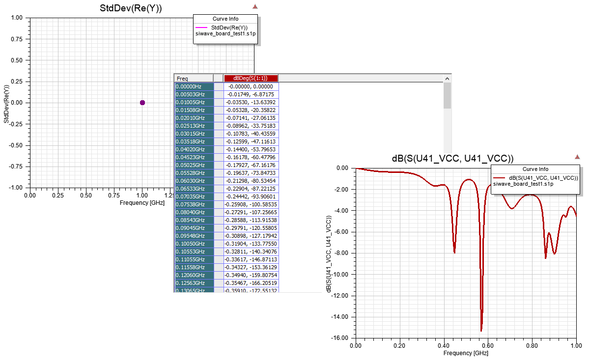Select the 0.00000Hz frequency row
Viewport: 589px width, 364px height.
[x=194, y=86]
